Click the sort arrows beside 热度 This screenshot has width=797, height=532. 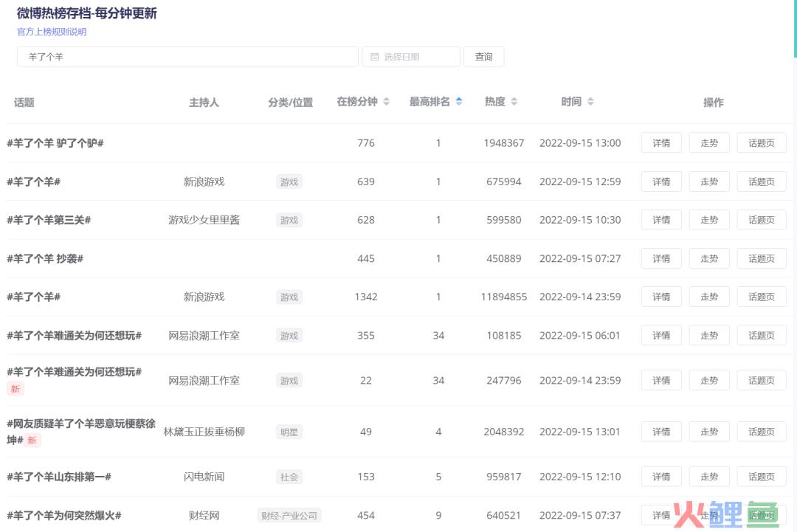pyautogui.click(x=514, y=102)
